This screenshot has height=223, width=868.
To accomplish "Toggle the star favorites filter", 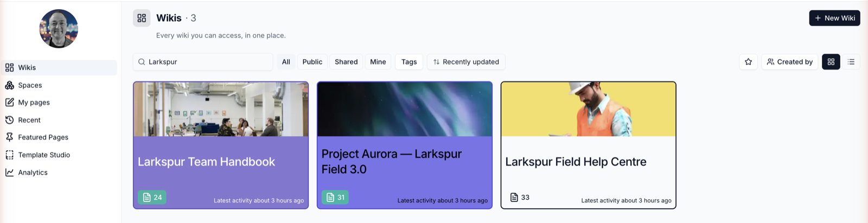I will (x=749, y=62).
